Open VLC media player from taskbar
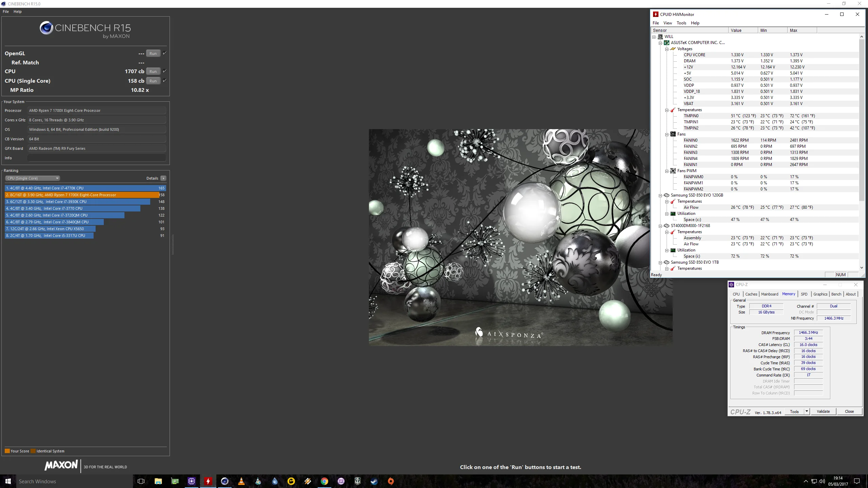Screen dimensions: 868x488 coord(241,481)
